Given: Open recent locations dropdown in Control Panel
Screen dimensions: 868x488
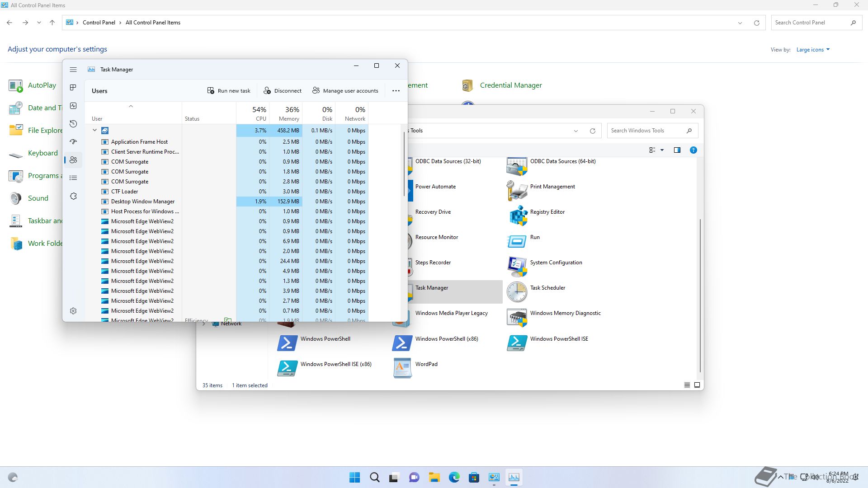Looking at the screenshot, I should point(39,23).
